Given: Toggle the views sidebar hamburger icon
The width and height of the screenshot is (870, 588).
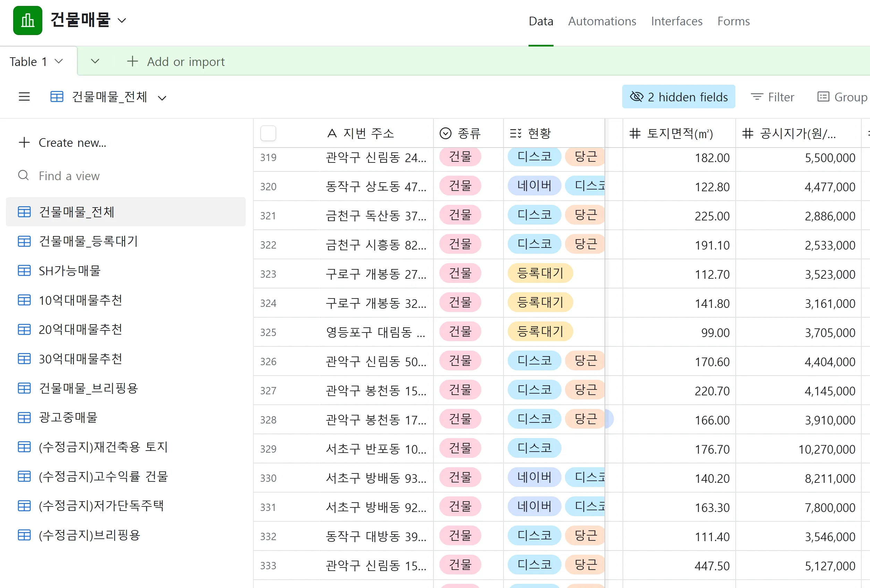Looking at the screenshot, I should [x=24, y=97].
